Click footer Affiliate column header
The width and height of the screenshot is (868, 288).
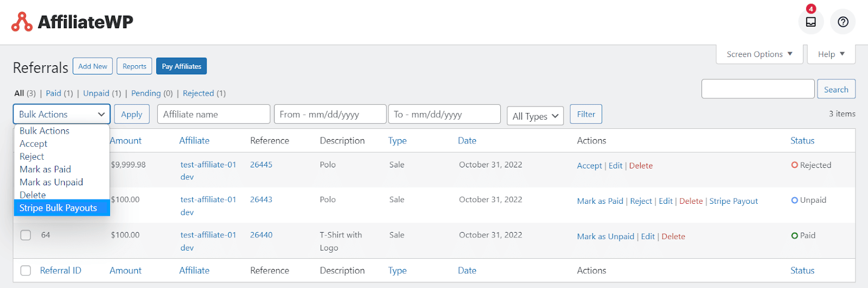pos(194,271)
